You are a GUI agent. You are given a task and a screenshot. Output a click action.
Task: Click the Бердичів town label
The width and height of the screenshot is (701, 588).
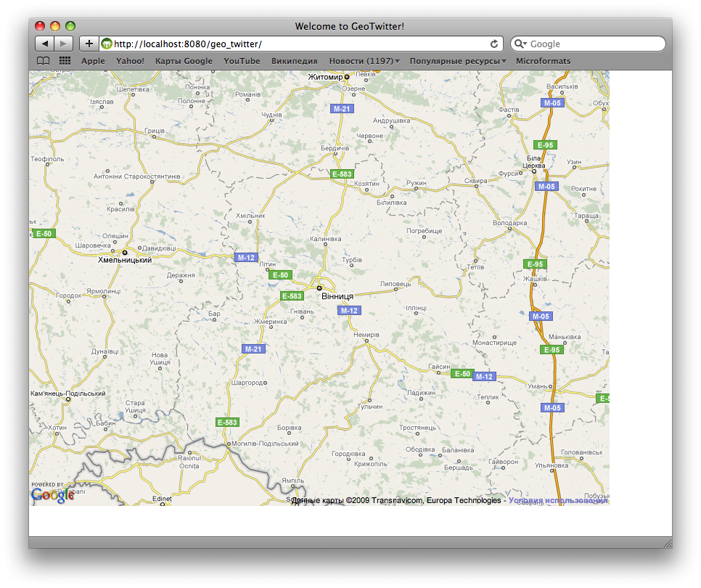(x=335, y=148)
